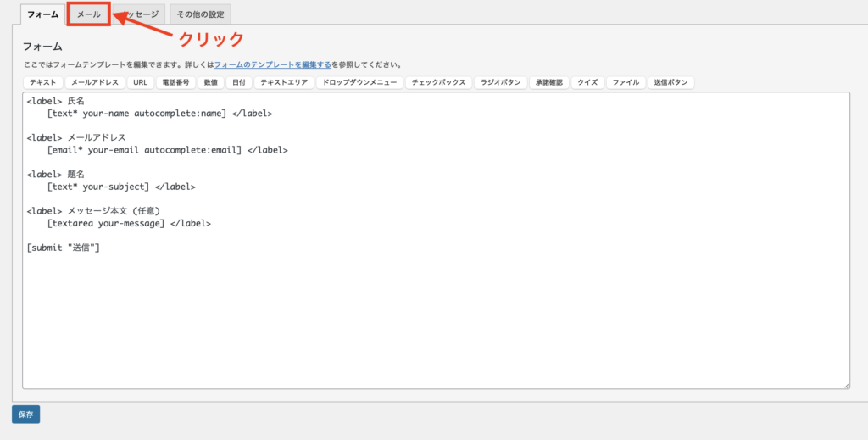Click the 数値 tag button

point(210,83)
